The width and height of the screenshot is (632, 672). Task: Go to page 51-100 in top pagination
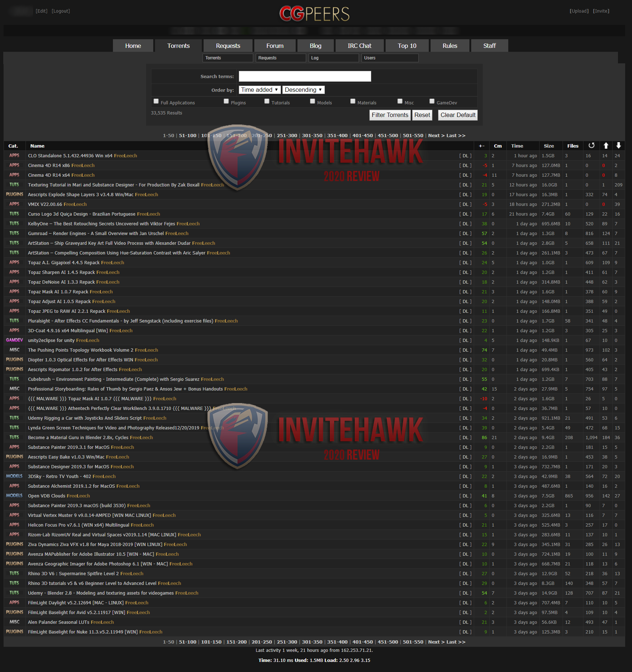click(187, 136)
